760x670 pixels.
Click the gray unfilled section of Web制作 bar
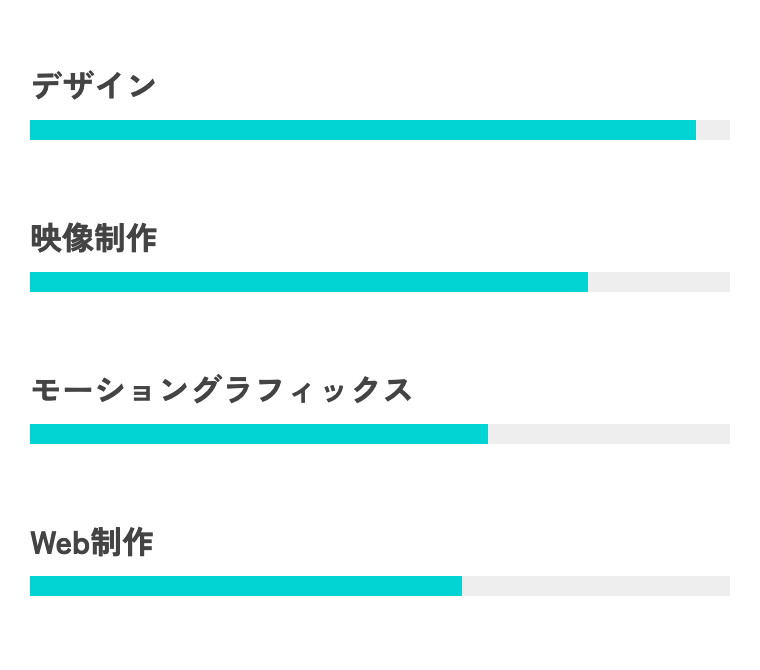(x=596, y=586)
